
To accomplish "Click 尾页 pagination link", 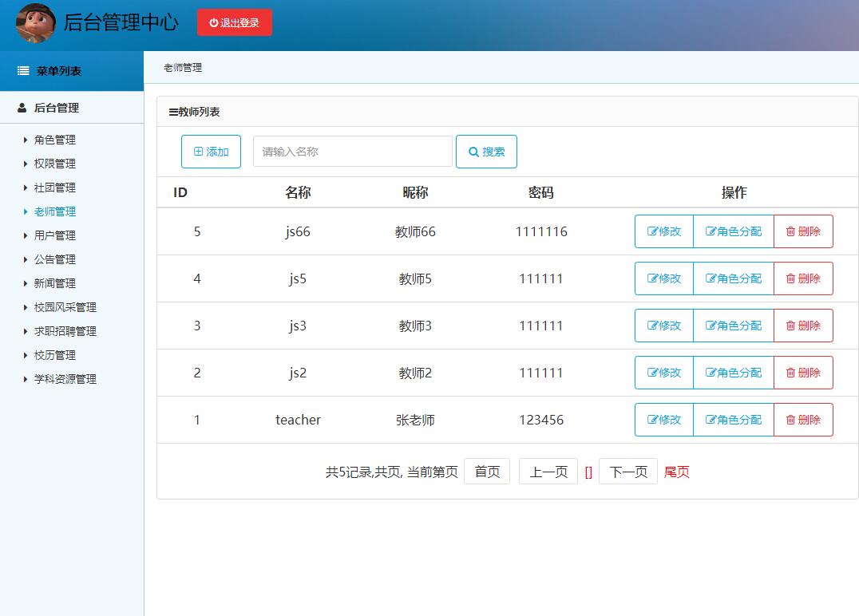I will tap(675, 471).
